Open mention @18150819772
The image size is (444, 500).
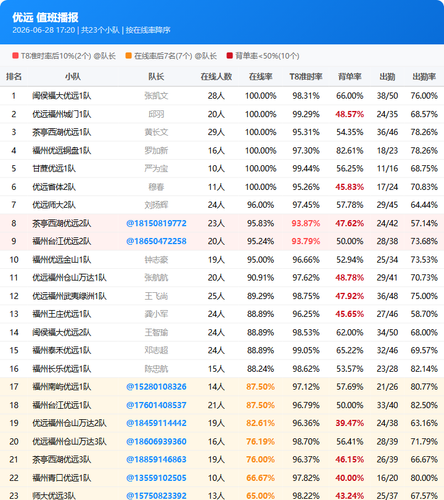(x=156, y=223)
